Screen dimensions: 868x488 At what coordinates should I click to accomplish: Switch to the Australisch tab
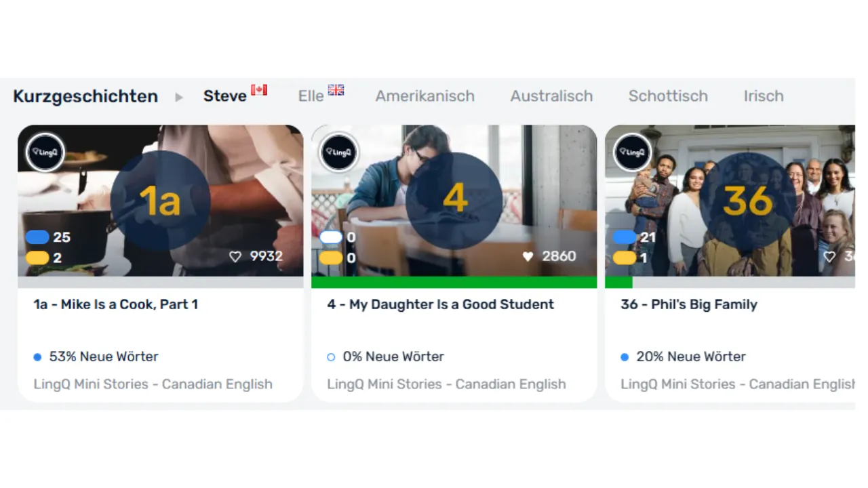tap(551, 96)
